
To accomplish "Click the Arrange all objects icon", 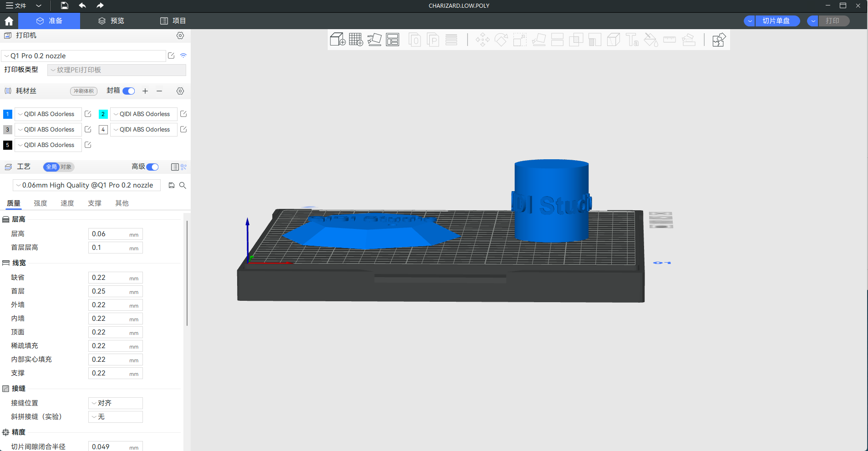I will [x=392, y=40].
